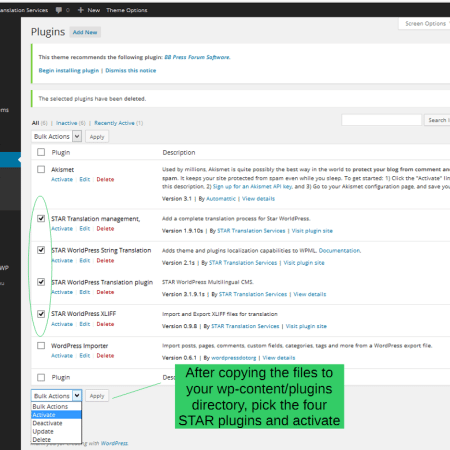Screen dimensions: 450x450
Task: Edit STAR WorldPress XLIFF plugin
Action: (x=85, y=324)
